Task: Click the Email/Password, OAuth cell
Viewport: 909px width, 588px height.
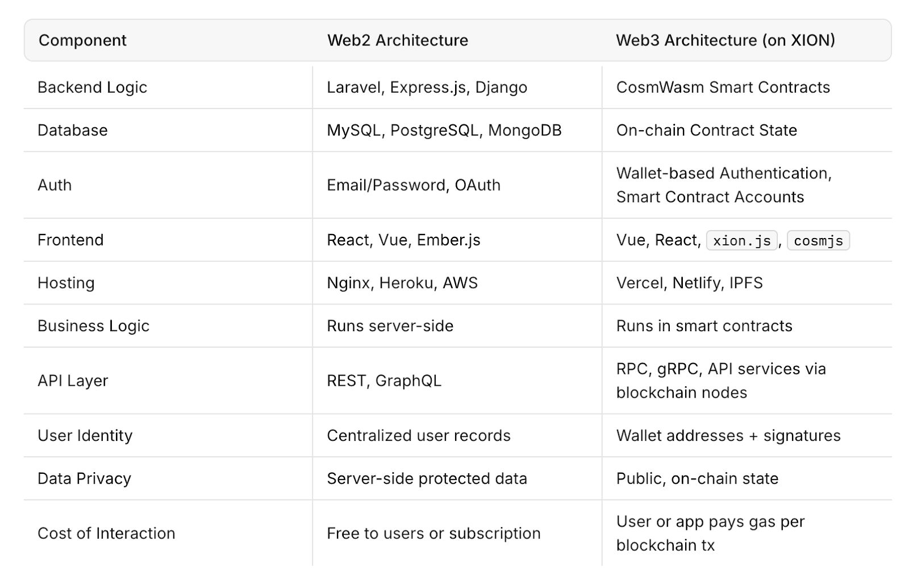Action: (413, 185)
